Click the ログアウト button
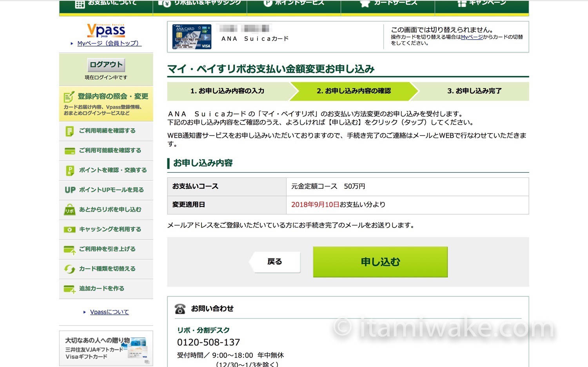 106,65
